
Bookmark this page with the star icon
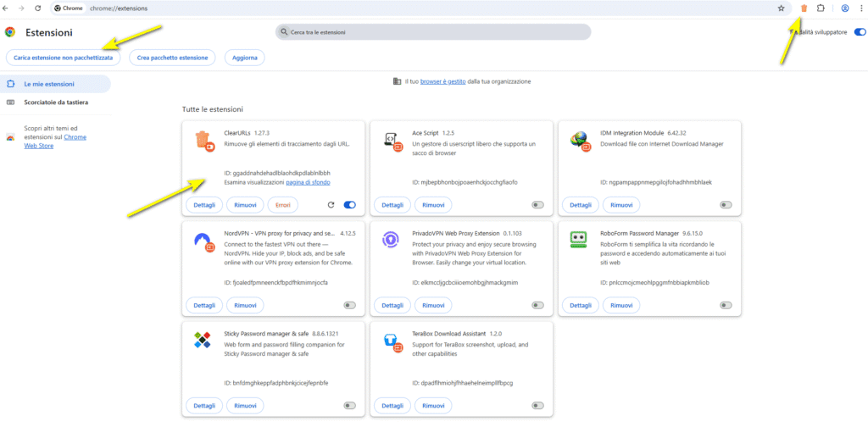point(781,8)
